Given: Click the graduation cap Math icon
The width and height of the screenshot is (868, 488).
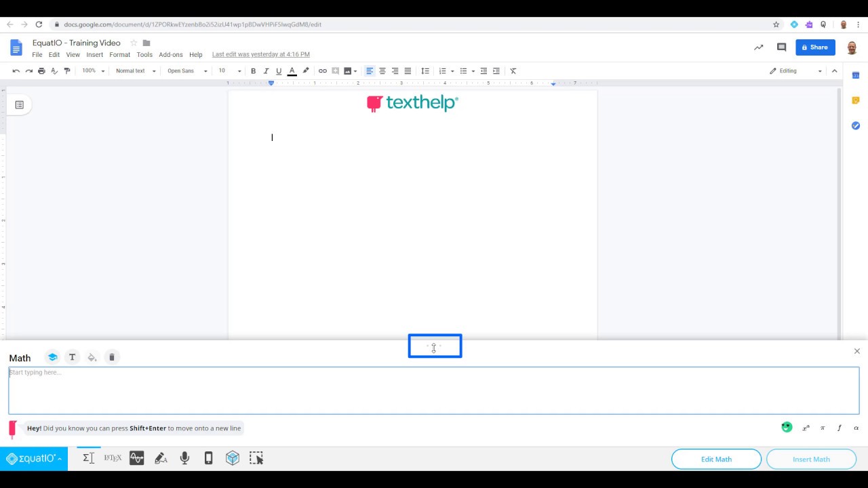Looking at the screenshot, I should click(52, 357).
